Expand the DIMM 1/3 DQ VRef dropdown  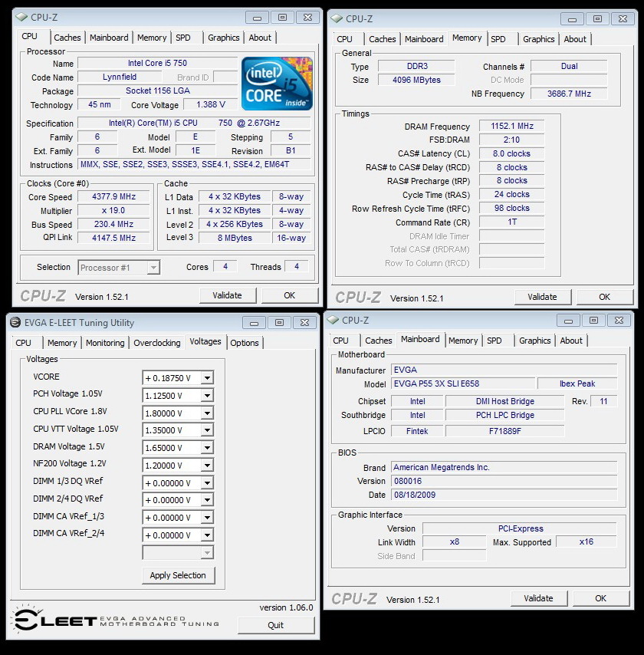pos(207,483)
